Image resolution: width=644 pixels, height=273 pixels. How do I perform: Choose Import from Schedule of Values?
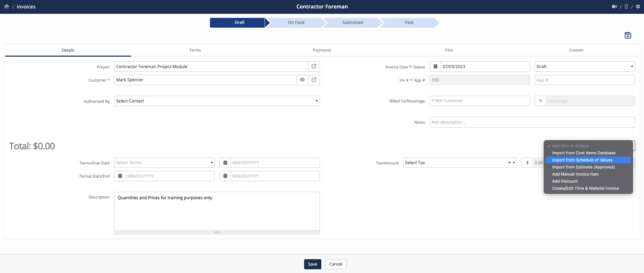588,160
